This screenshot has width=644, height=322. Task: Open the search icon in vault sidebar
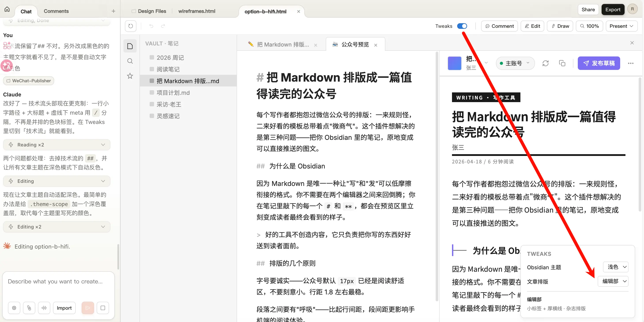coord(130,61)
